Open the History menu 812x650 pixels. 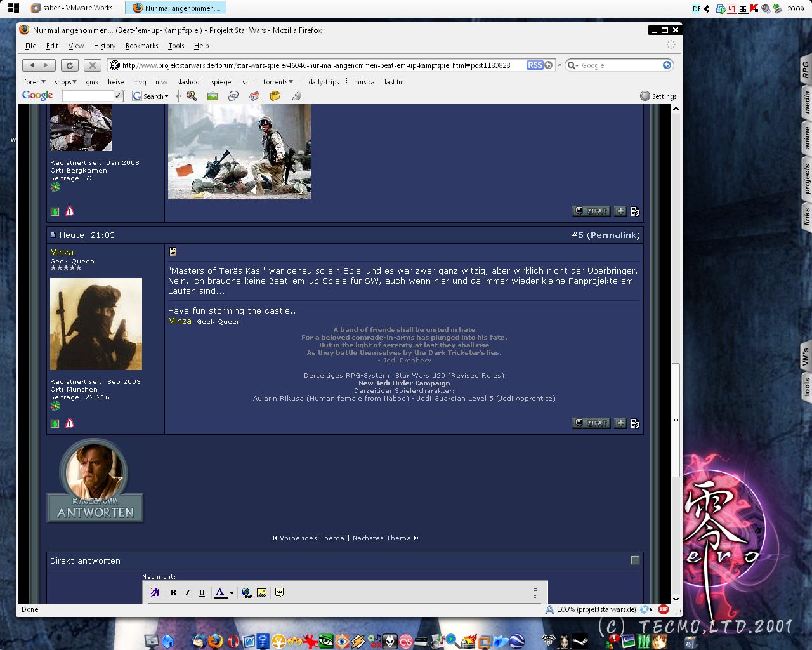pos(105,46)
